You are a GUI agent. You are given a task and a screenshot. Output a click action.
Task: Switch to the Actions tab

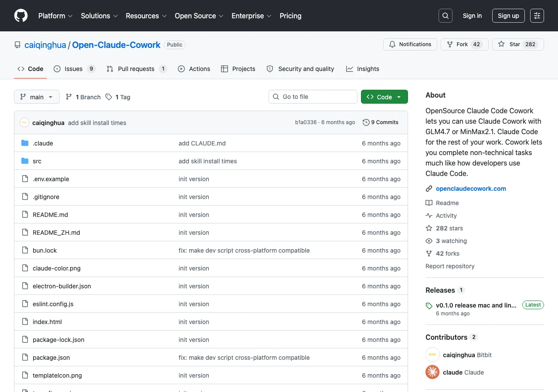(194, 69)
